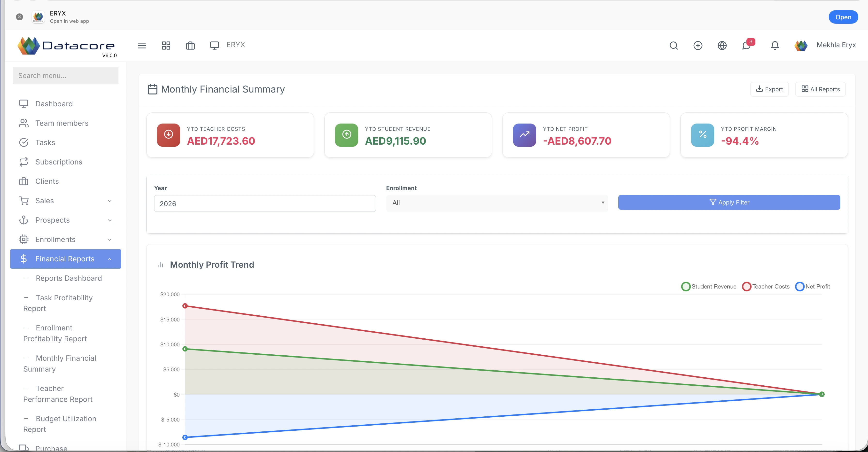
Task: Click the red Teacher Costs starting data point
Action: 185,306
